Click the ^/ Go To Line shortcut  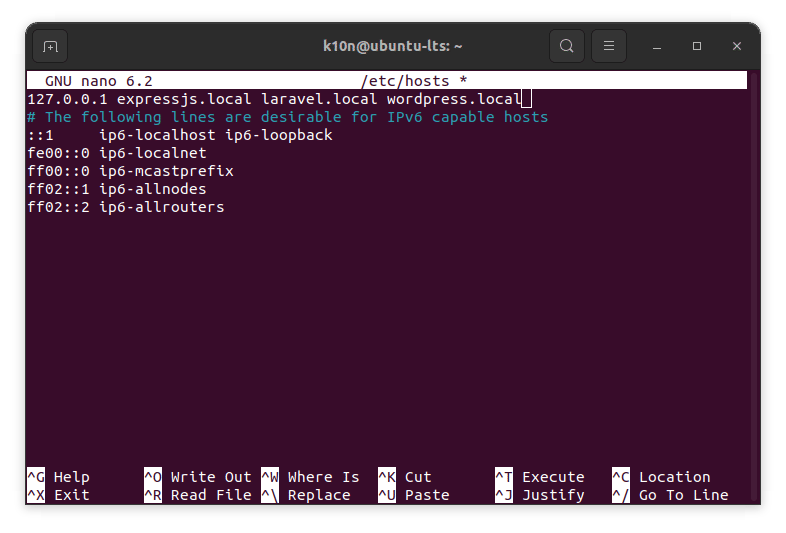[670, 495]
